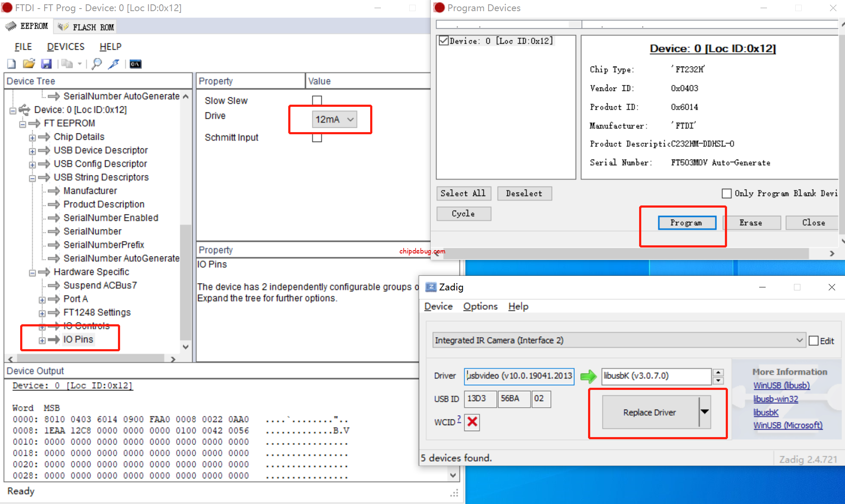The image size is (845, 504).
Task: Program devices using the lightning bolt icon
Action: (x=114, y=64)
